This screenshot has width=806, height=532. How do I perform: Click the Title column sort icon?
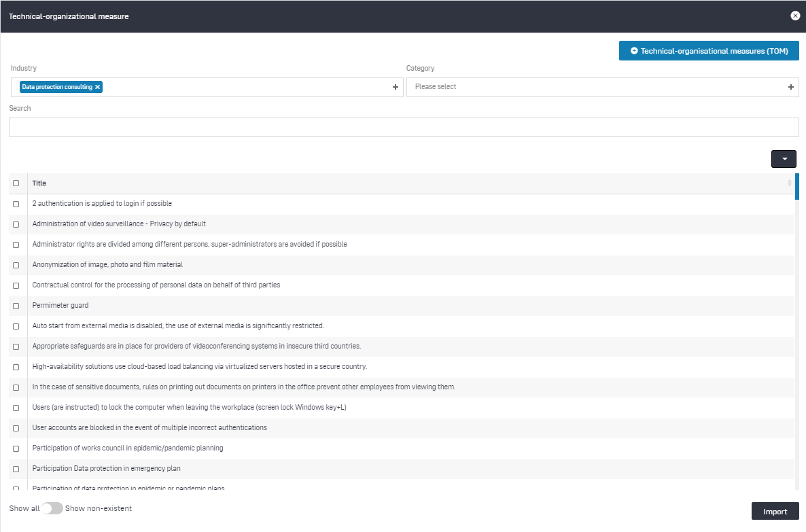(x=789, y=183)
